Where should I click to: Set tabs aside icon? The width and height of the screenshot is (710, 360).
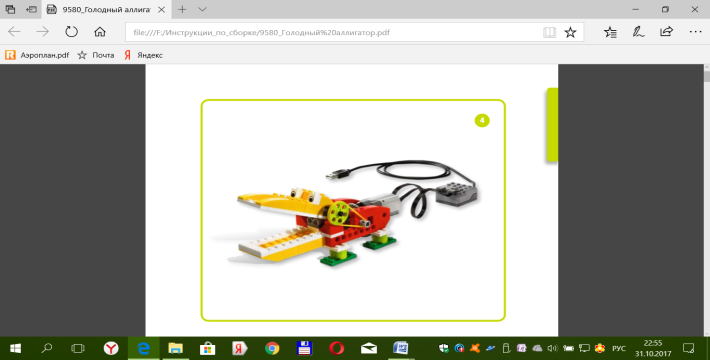click(x=31, y=10)
